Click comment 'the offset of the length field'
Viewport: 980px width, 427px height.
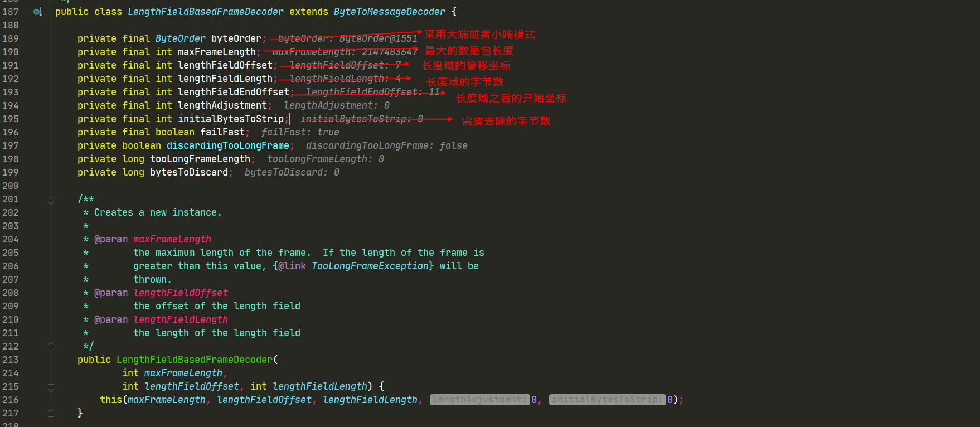(x=217, y=306)
